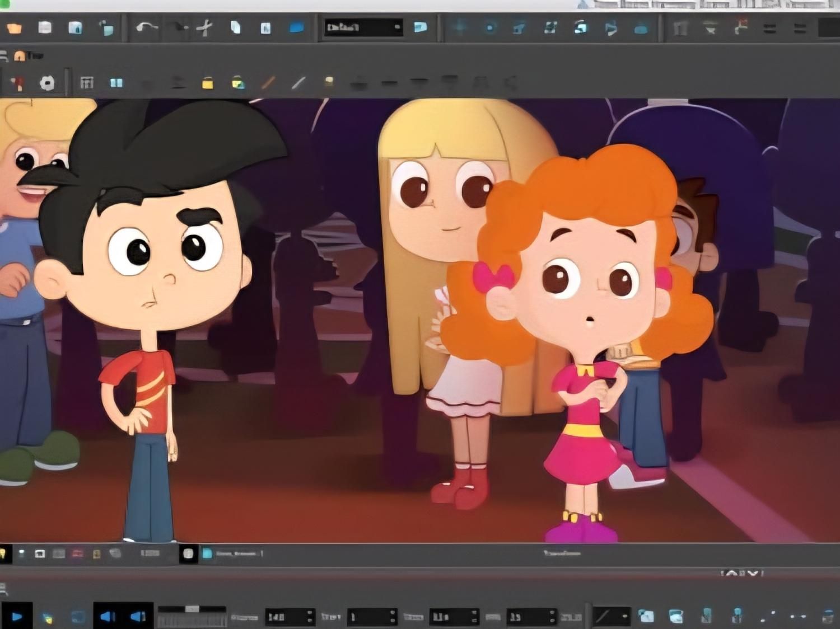The height and width of the screenshot is (629, 840).
Task: Click the blue workspace manager icon beside the dropdown
Action: [420, 27]
